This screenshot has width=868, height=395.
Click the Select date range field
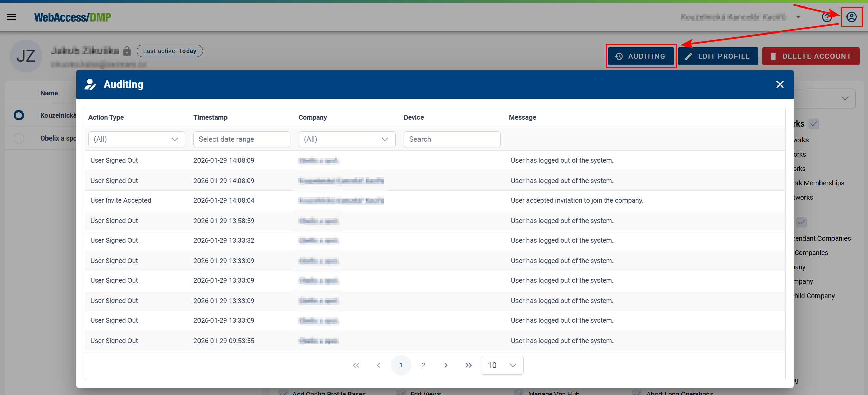pyautogui.click(x=242, y=139)
